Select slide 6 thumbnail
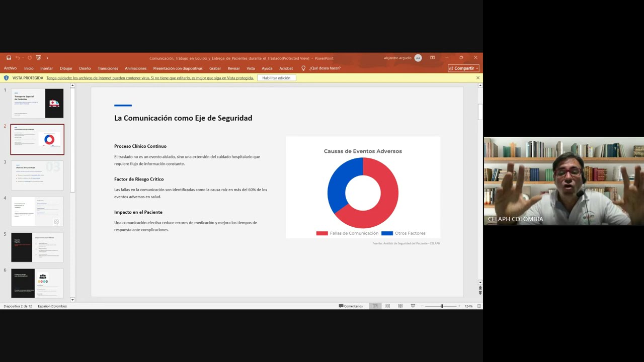The height and width of the screenshot is (362, 644). (x=37, y=284)
